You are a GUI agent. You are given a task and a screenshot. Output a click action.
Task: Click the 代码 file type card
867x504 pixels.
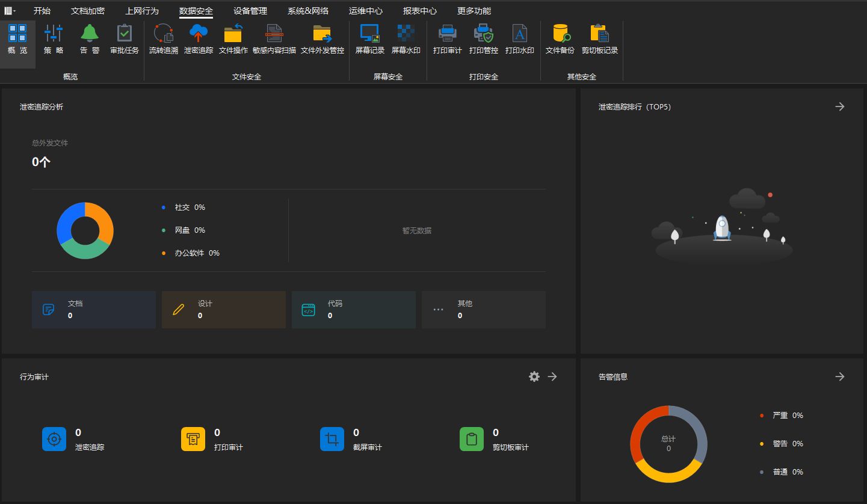pos(354,310)
